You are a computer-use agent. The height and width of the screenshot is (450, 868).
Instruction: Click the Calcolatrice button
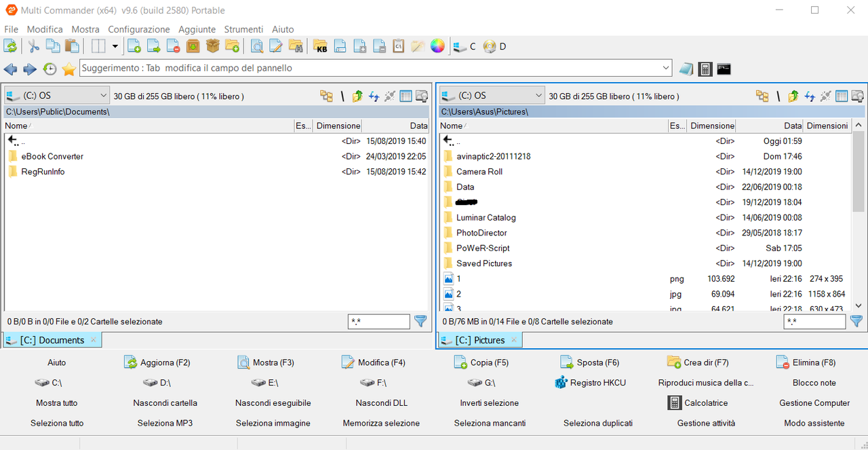pos(698,403)
